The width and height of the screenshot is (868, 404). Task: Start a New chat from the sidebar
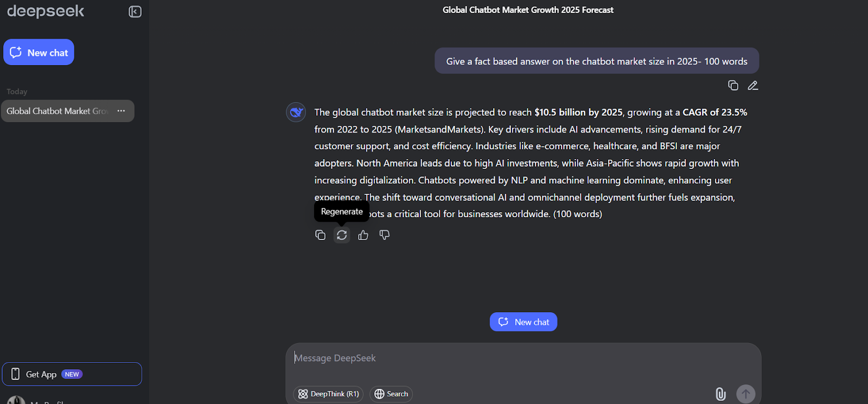39,52
